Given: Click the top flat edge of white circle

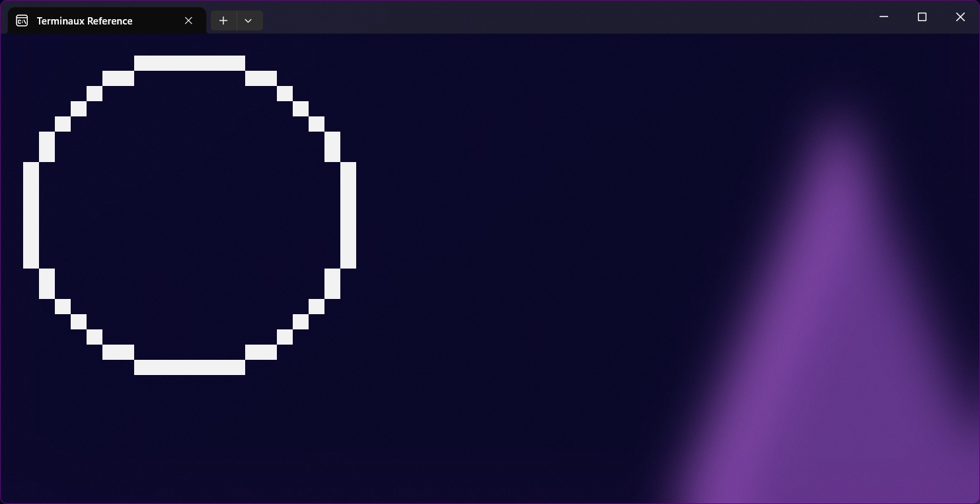Looking at the screenshot, I should click(190, 63).
